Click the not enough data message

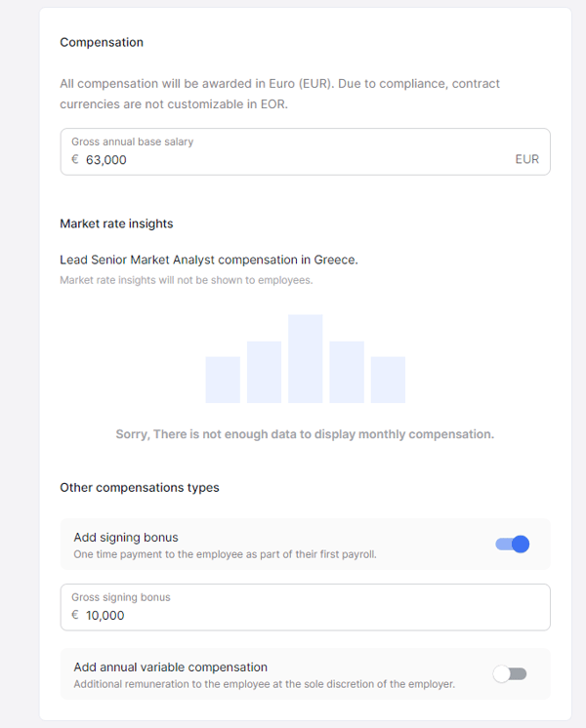(305, 434)
